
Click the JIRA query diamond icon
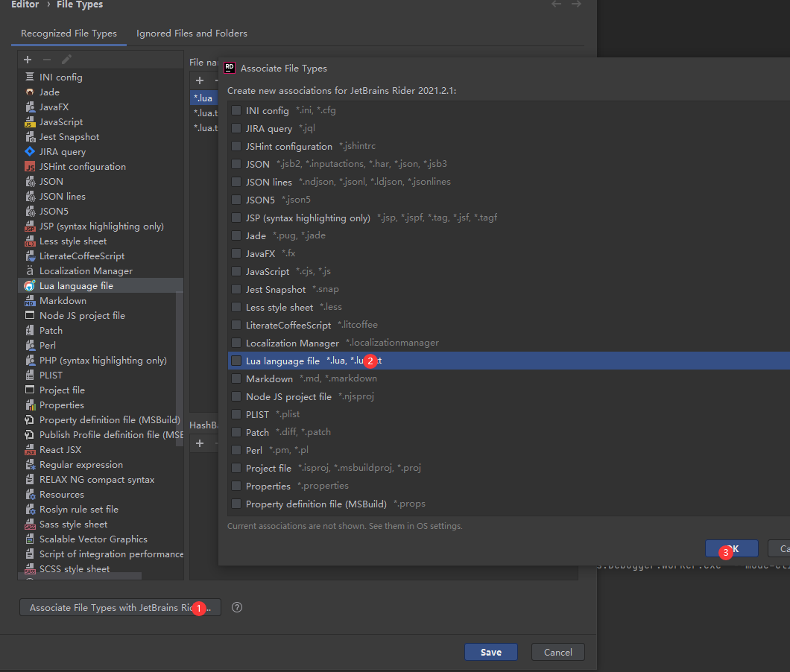click(x=30, y=151)
